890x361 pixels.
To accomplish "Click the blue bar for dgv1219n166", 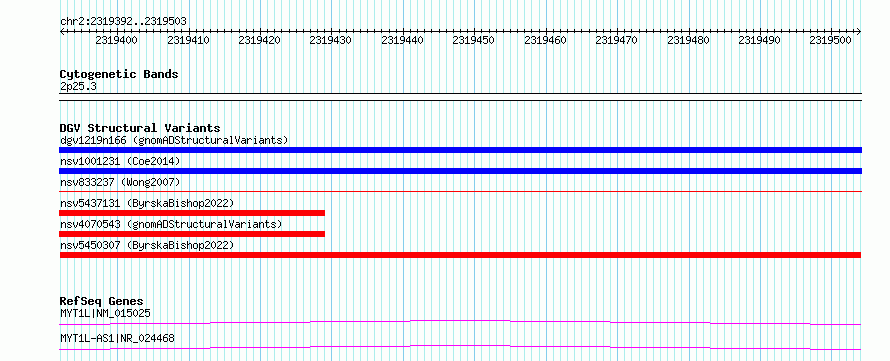I will click(460, 150).
